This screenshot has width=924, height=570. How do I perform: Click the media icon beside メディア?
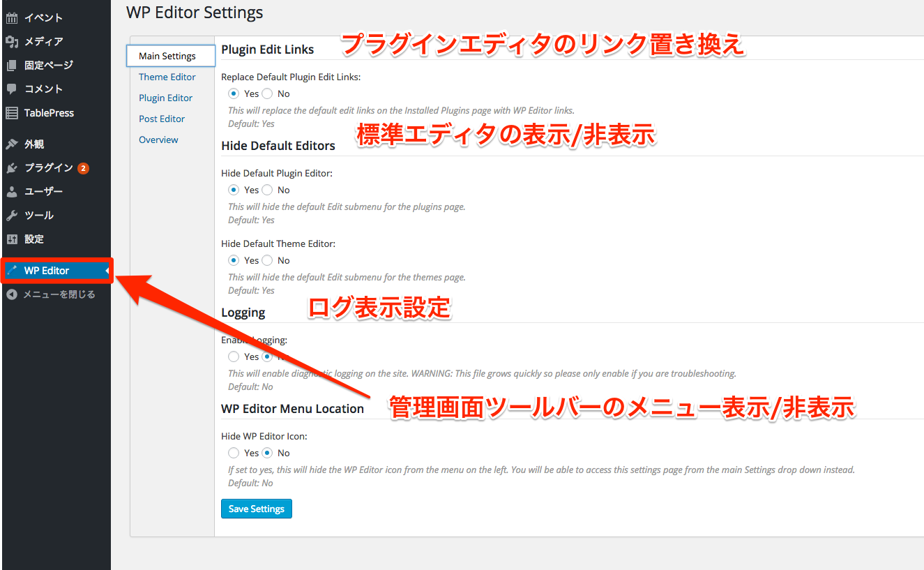[12, 42]
